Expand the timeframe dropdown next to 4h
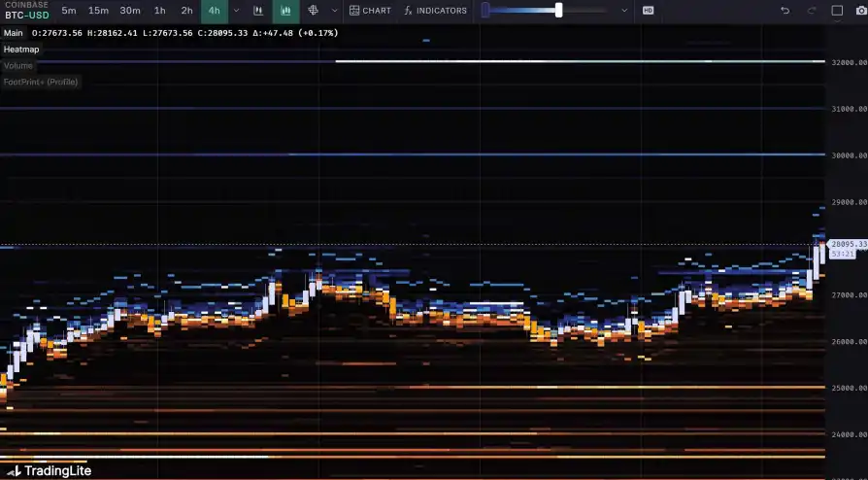 236,11
